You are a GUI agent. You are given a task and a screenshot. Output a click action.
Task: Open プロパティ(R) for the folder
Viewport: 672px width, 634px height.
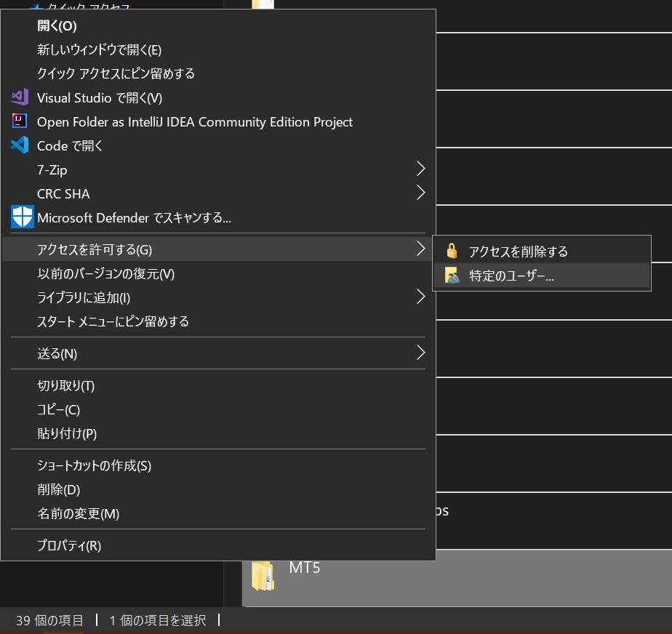[69, 545]
